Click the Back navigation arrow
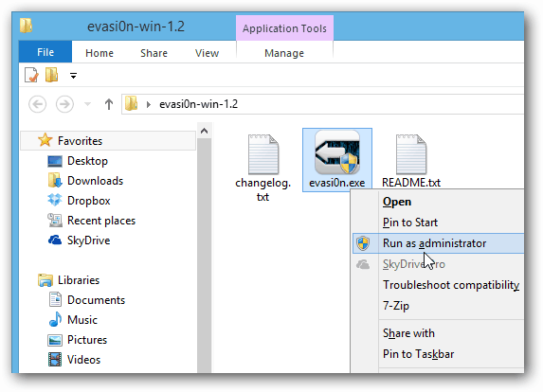 37,104
